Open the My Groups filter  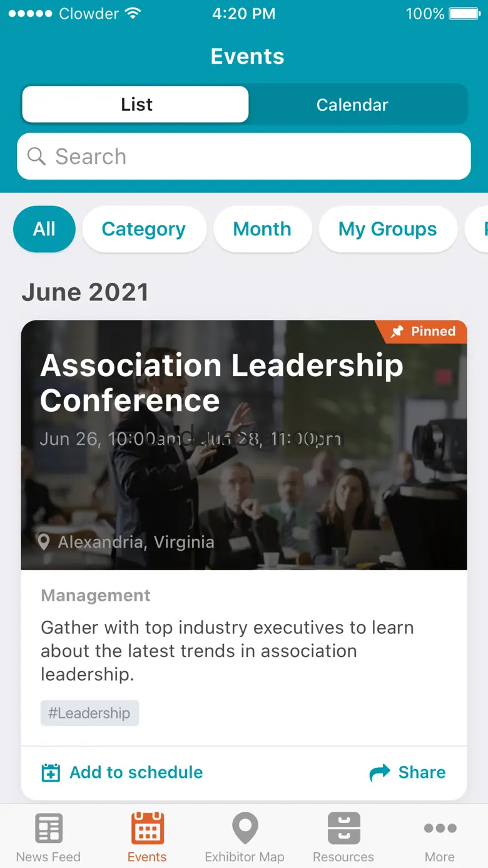click(387, 229)
